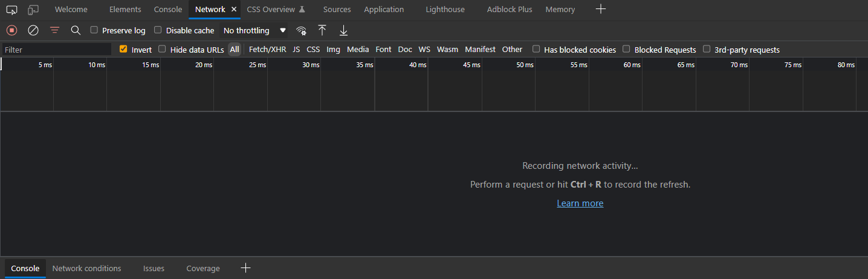This screenshot has width=868, height=279.
Task: Open network search icon
Action: tap(76, 30)
